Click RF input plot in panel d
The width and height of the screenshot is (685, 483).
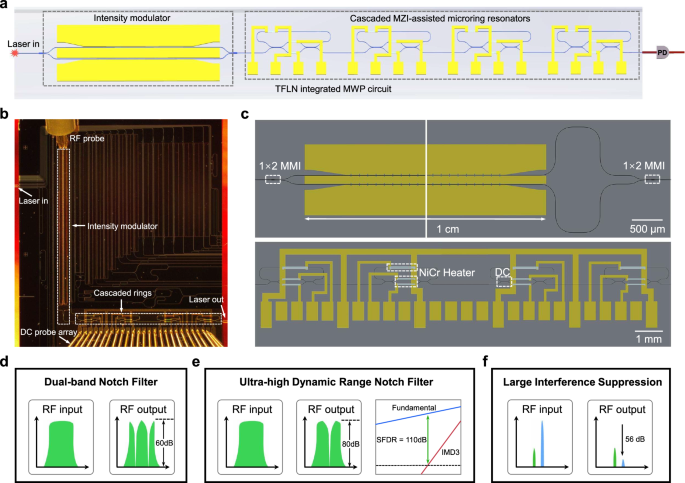61,437
